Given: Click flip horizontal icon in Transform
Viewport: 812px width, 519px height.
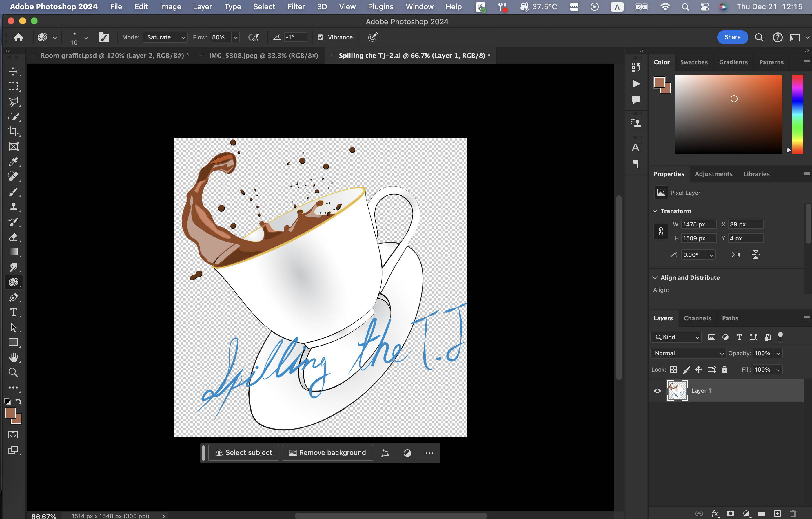Looking at the screenshot, I should [735, 255].
